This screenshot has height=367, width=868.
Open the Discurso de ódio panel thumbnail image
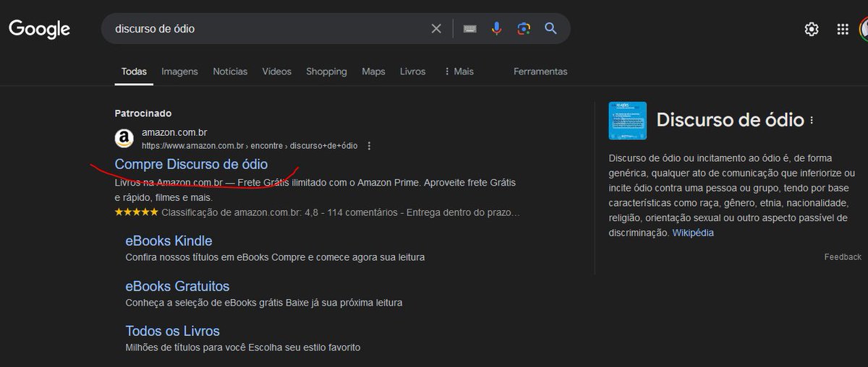627,121
